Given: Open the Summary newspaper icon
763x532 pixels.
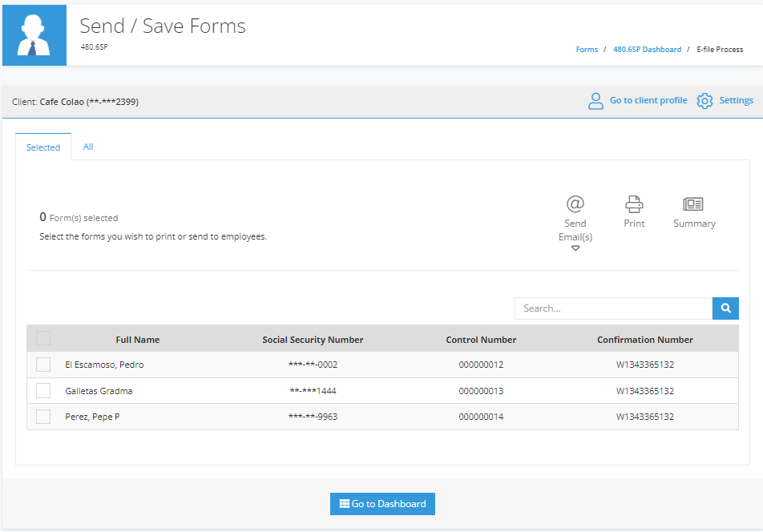Looking at the screenshot, I should (693, 204).
